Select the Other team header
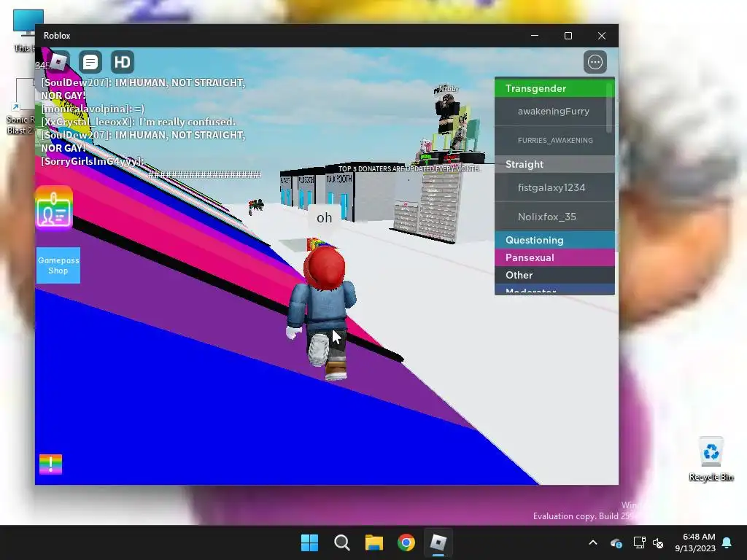 coord(554,275)
